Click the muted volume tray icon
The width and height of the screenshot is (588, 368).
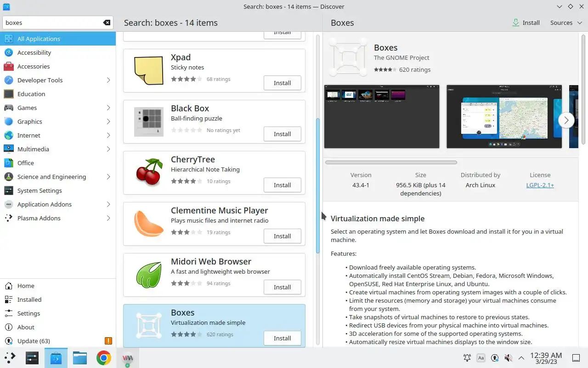click(508, 358)
